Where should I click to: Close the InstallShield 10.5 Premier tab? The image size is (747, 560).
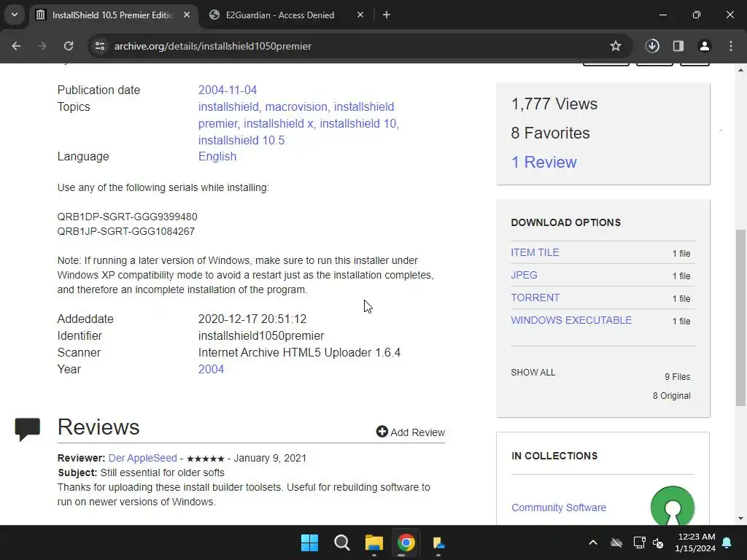point(187,15)
